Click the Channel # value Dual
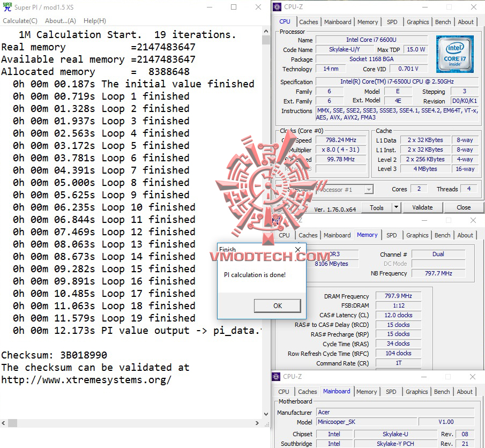Image resolution: width=485 pixels, height=448 pixels. coord(438,255)
